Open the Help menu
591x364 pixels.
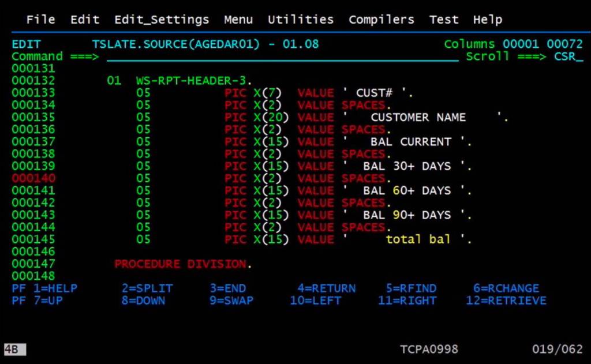[x=487, y=19]
